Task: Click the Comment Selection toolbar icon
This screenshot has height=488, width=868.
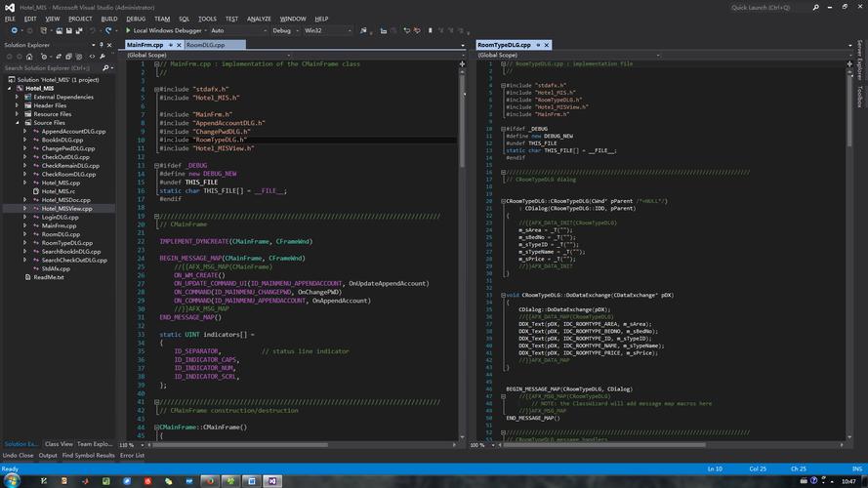Action: click(x=407, y=30)
